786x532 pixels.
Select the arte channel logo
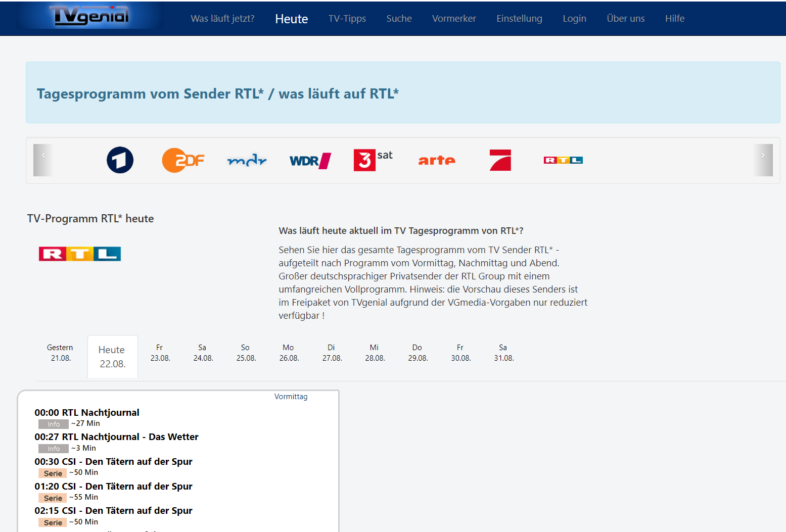click(437, 160)
